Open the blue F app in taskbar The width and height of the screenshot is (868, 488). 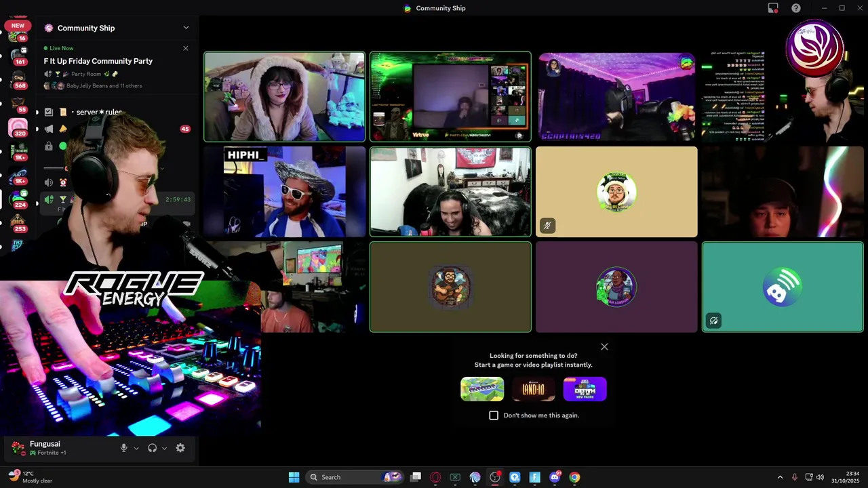point(534,477)
